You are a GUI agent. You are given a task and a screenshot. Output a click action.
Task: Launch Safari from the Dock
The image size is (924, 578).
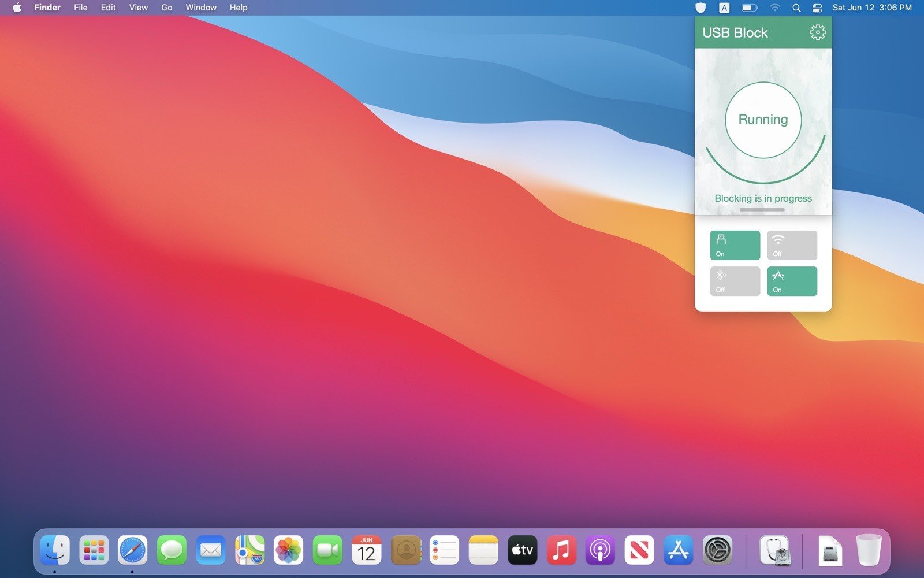pos(132,550)
